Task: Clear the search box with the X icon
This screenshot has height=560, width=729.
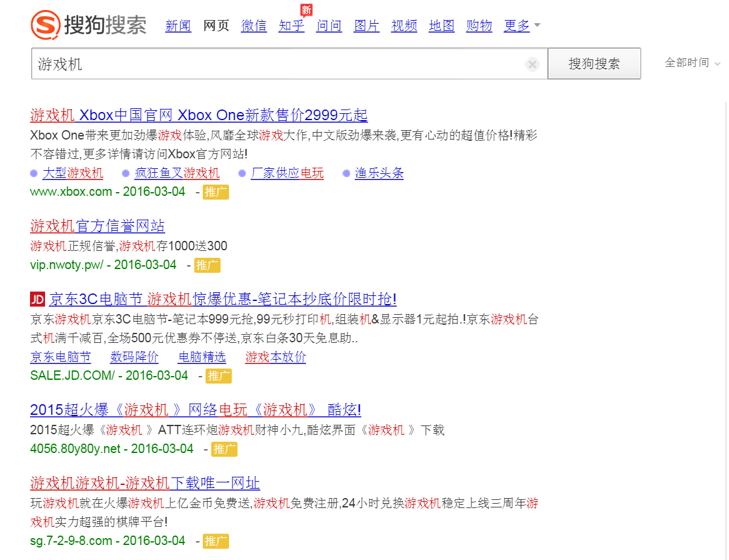Action: 532,64
